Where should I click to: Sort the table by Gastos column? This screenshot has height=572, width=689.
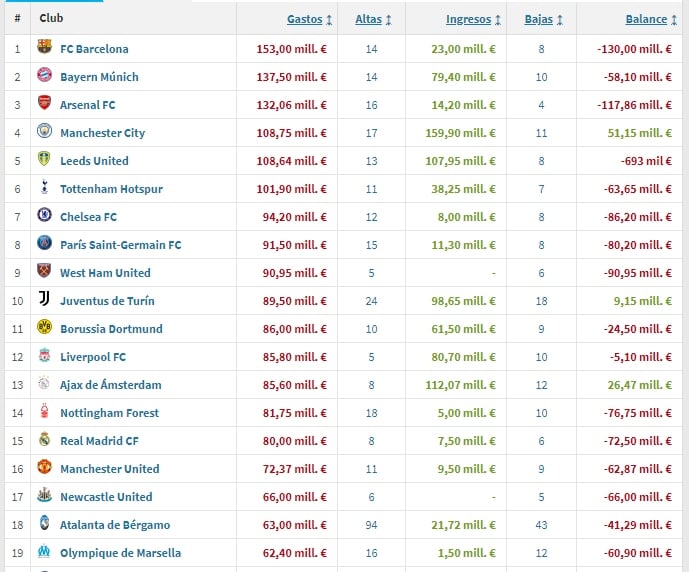[x=309, y=19]
